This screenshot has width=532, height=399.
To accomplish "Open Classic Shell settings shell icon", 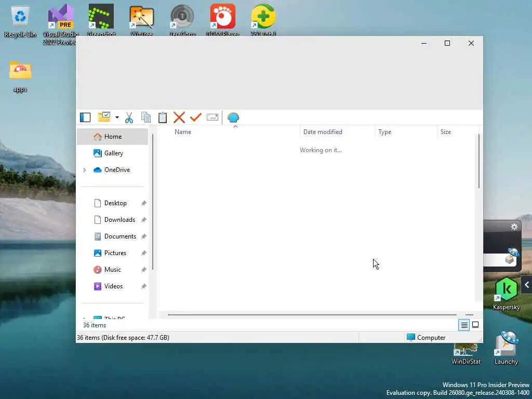I will pyautogui.click(x=233, y=117).
